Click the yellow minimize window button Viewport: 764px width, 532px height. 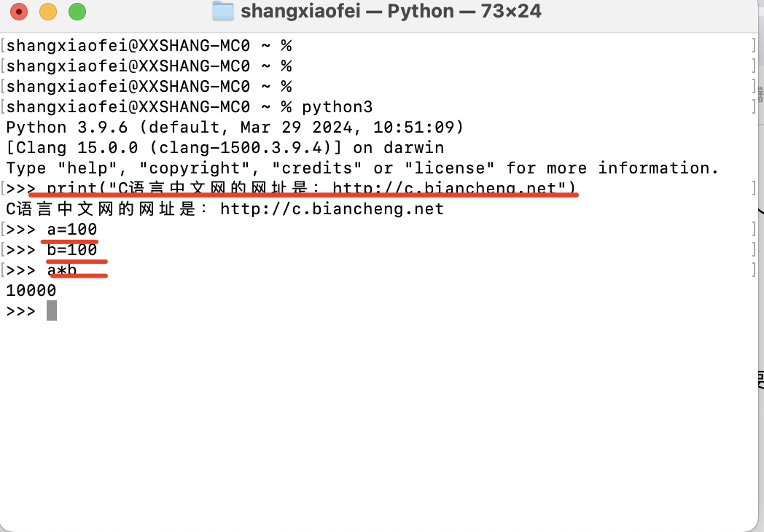point(48,11)
